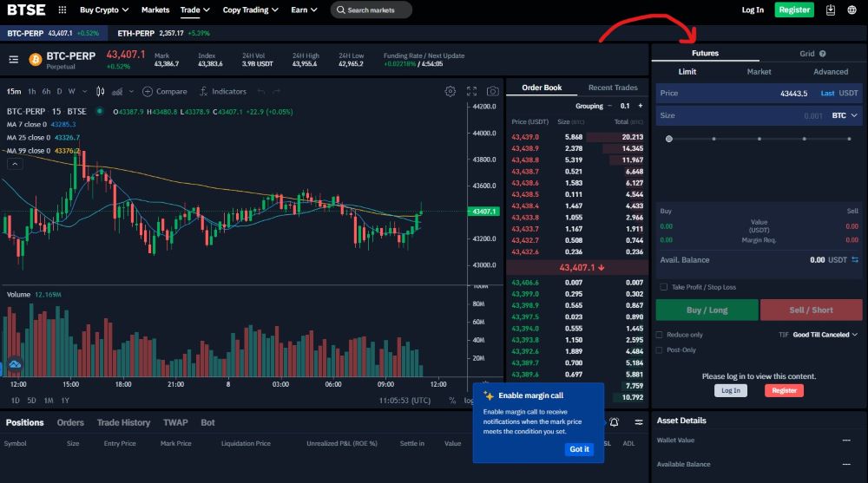Click the candlestick chart type icon
The width and height of the screenshot is (868, 483).
[x=100, y=91]
